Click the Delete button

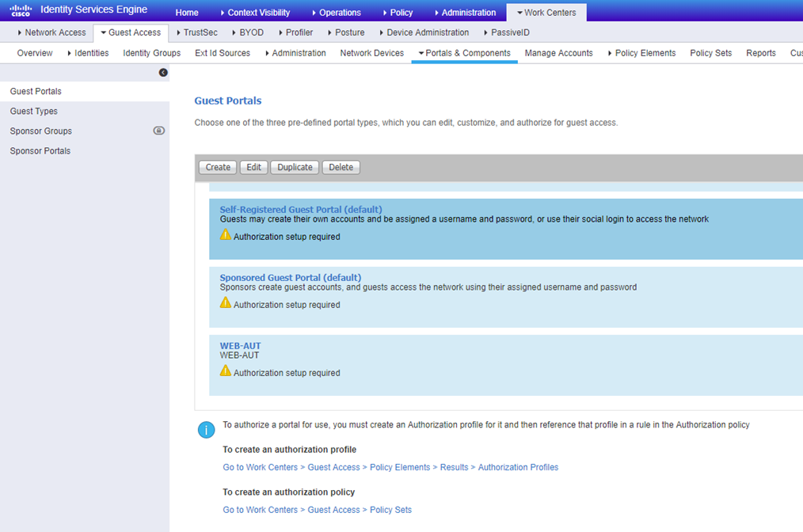pyautogui.click(x=341, y=167)
